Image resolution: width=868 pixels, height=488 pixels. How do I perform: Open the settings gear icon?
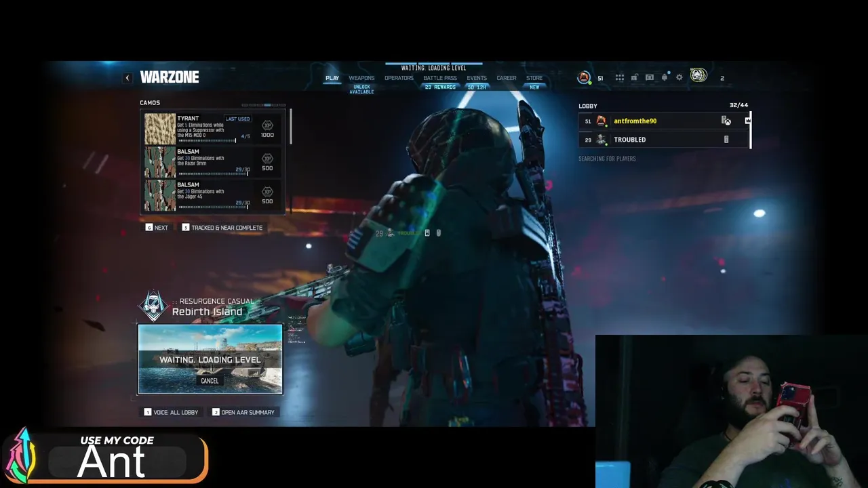click(x=679, y=78)
